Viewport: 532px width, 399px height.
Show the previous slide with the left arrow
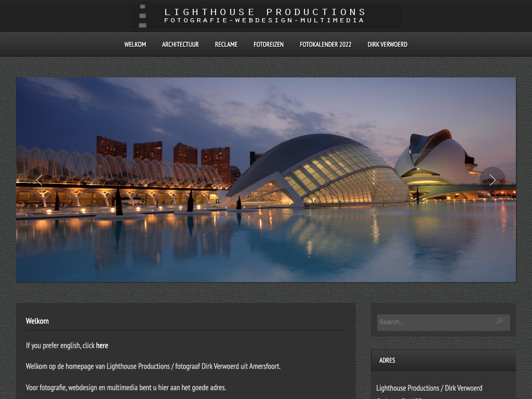(39, 180)
